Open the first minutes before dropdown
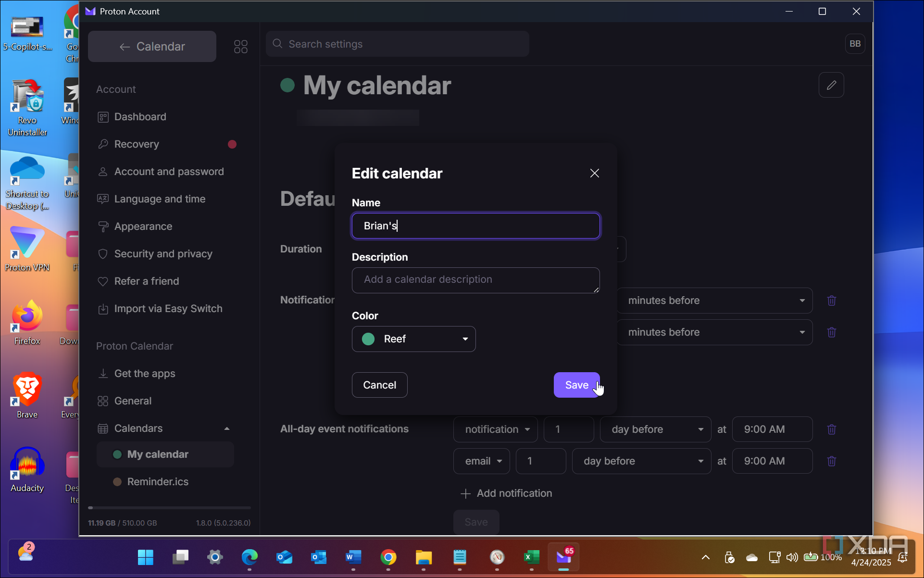 714,301
